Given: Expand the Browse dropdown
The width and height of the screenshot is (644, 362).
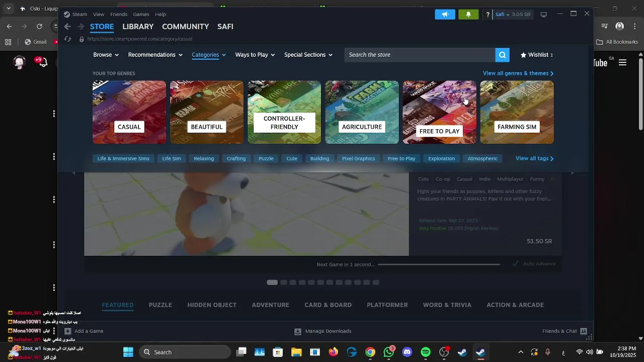Looking at the screenshot, I should 106,55.
